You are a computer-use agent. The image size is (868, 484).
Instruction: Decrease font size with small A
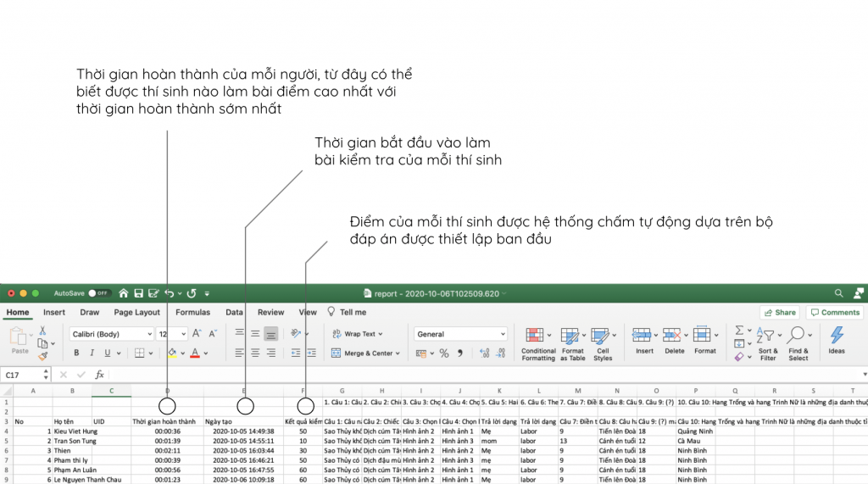pos(213,333)
